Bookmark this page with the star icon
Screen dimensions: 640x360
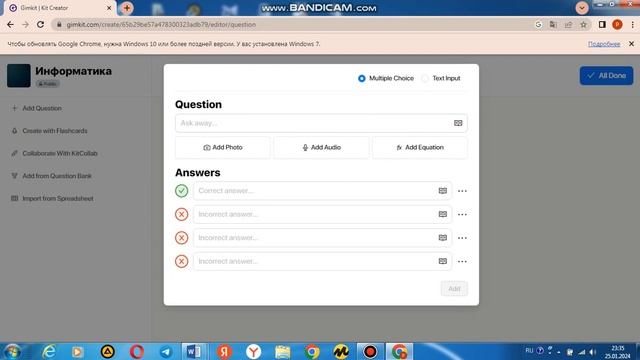click(x=584, y=24)
